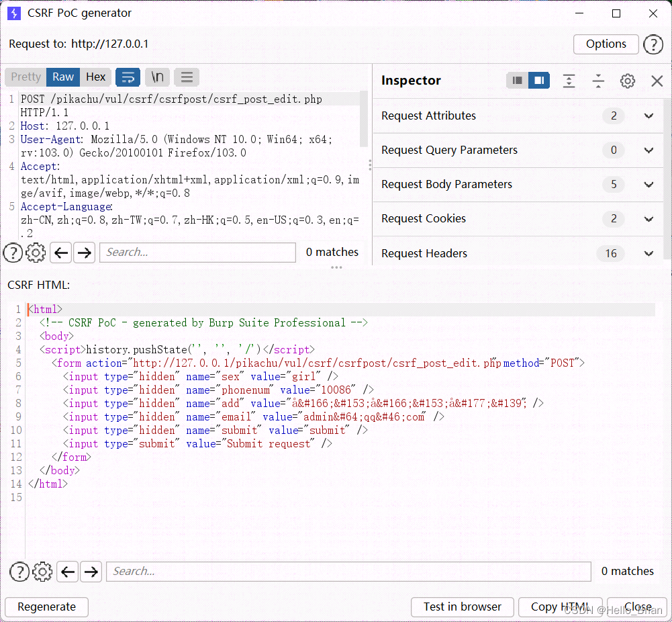Go to next CSRF HTML match
Viewport: 672px width, 622px height.
click(x=91, y=572)
